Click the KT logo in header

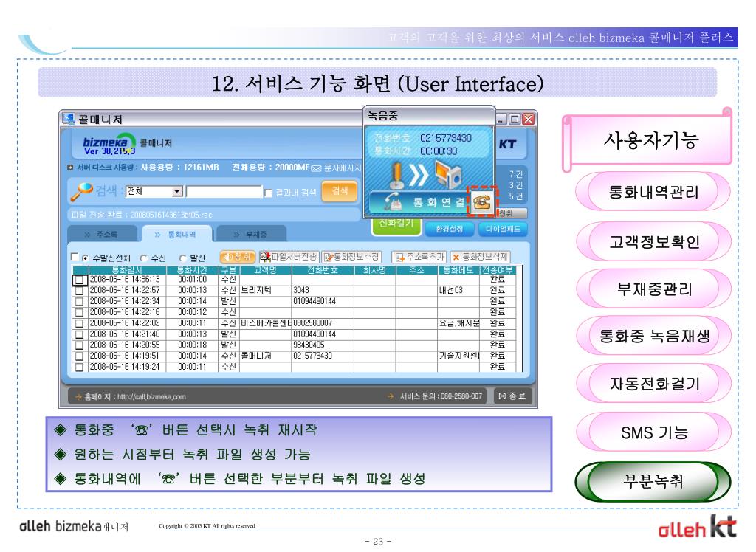(507, 144)
